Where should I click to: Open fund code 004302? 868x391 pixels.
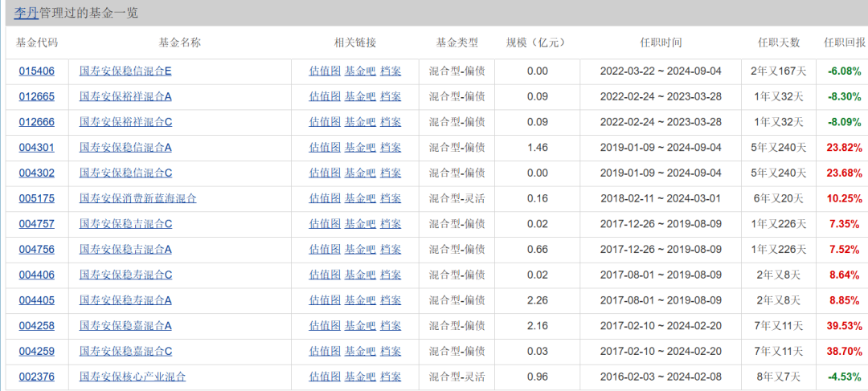36,173
